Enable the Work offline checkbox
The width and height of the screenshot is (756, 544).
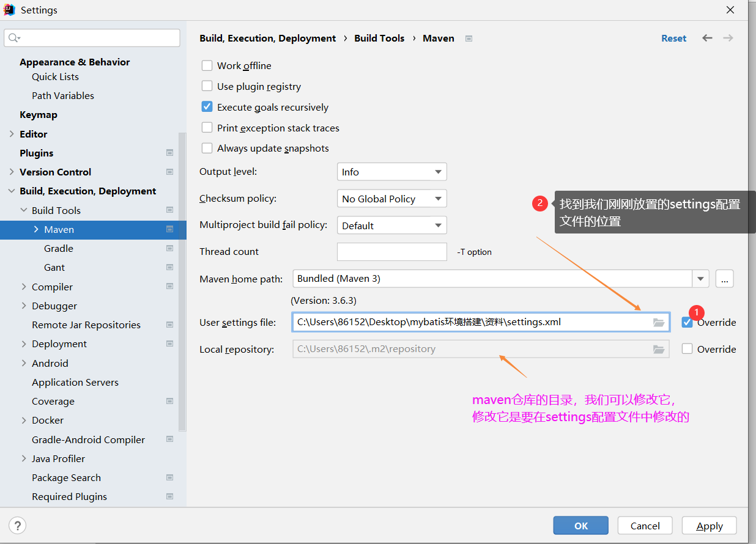point(207,65)
